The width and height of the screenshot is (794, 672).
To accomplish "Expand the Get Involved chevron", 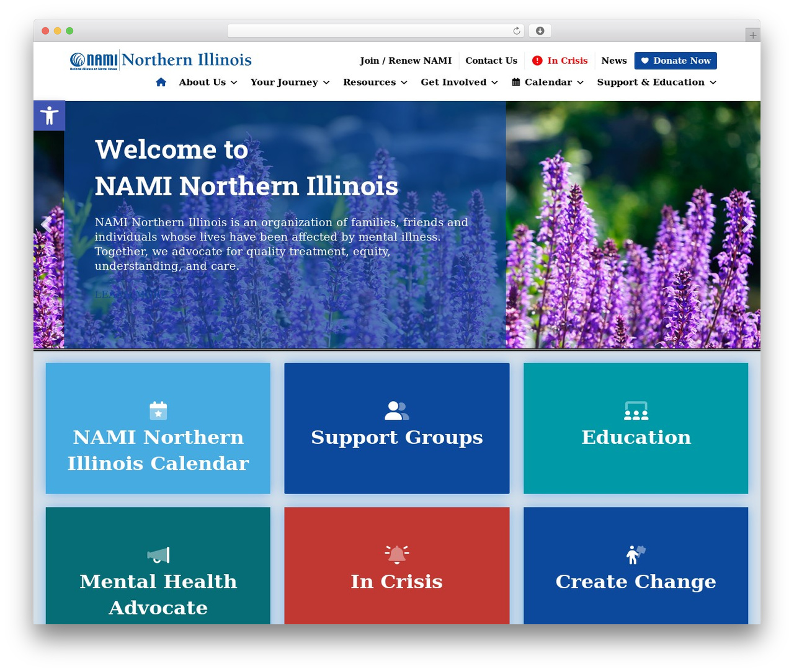I will click(494, 82).
